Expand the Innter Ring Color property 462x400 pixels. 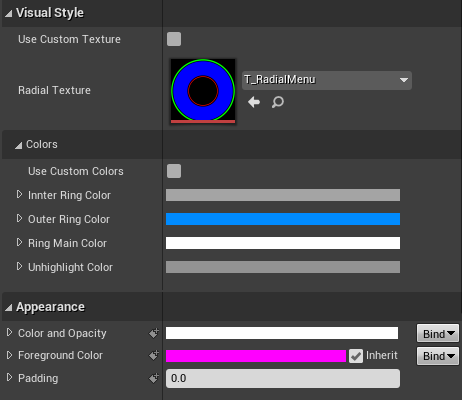click(x=19, y=194)
